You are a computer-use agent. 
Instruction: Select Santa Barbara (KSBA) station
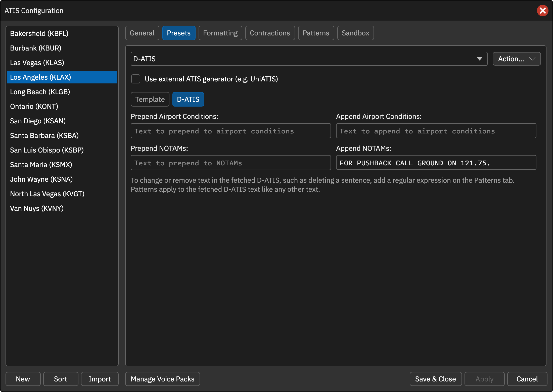pos(62,135)
